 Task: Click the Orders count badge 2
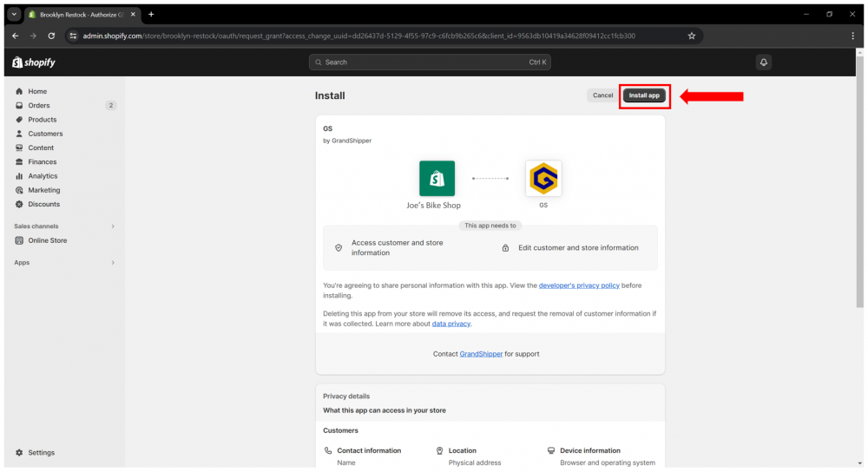[x=111, y=105]
